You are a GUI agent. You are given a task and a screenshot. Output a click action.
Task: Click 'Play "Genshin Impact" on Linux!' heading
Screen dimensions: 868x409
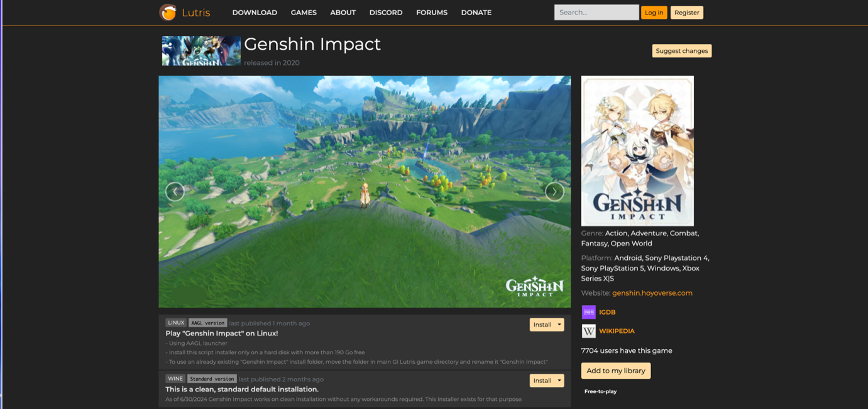222,333
